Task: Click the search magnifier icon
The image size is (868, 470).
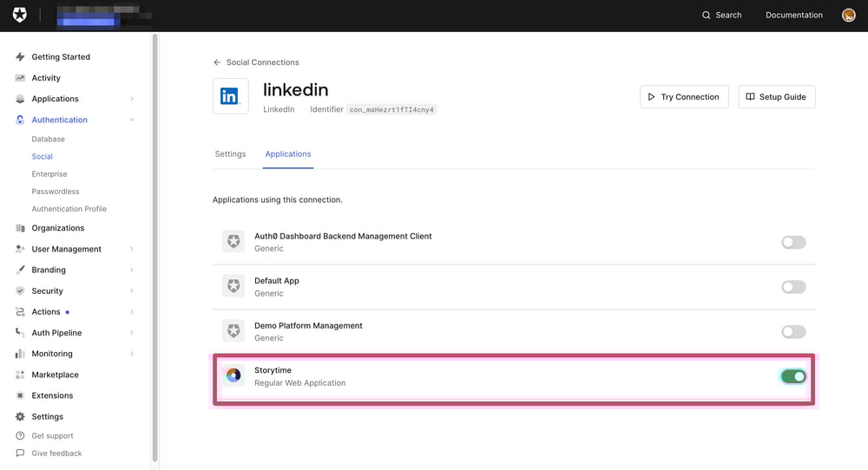Action: (706, 15)
